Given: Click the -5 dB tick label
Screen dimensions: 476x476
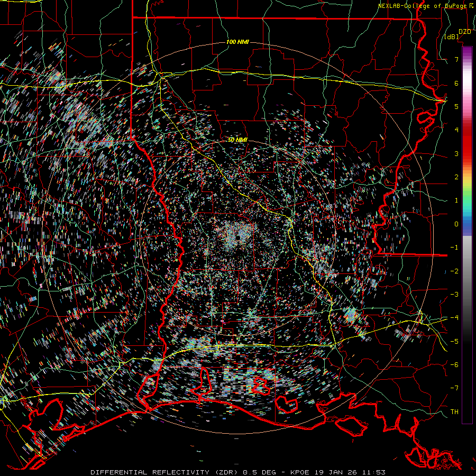Looking at the screenshot, I should click(454, 342).
